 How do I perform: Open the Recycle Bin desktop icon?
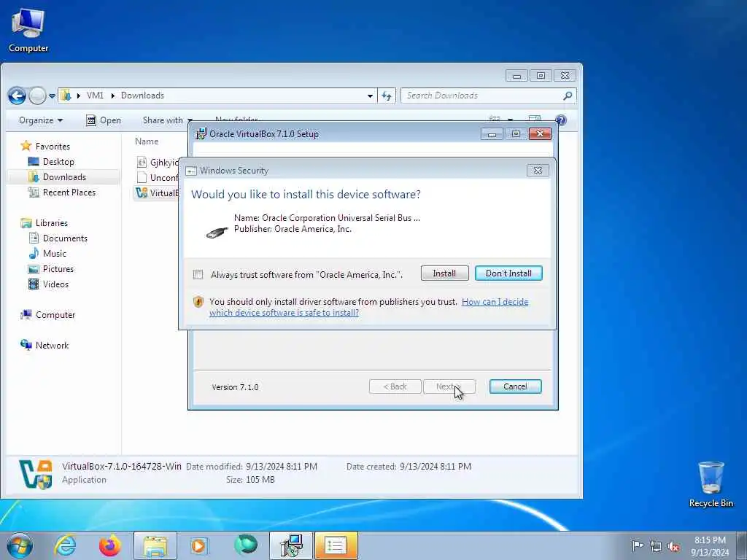(711, 485)
